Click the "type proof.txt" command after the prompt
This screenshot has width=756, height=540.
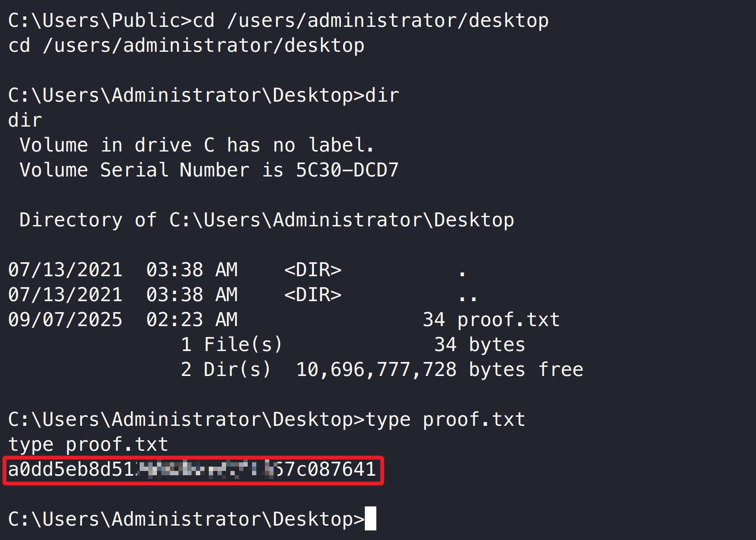click(445, 420)
